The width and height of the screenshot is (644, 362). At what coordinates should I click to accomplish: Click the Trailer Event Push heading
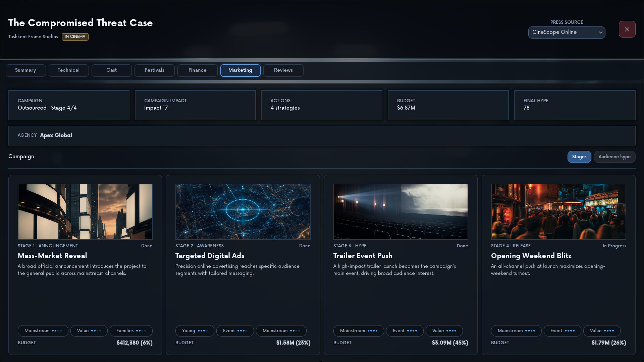[363, 256]
